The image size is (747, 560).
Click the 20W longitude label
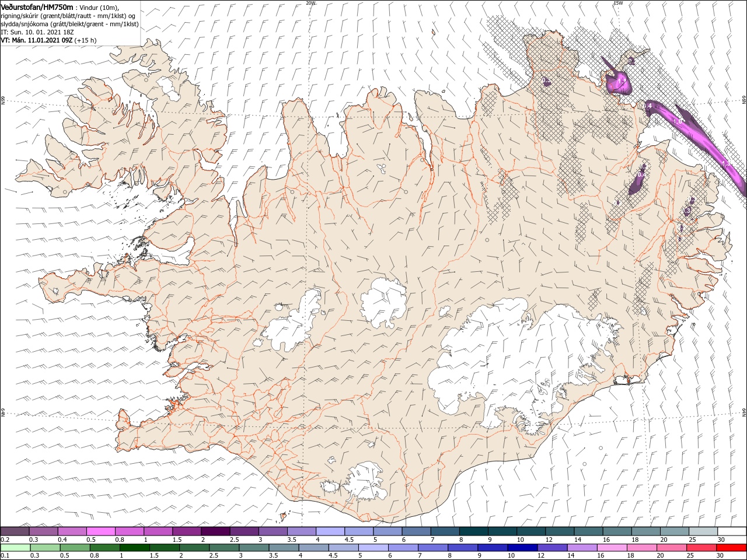coord(310,2)
